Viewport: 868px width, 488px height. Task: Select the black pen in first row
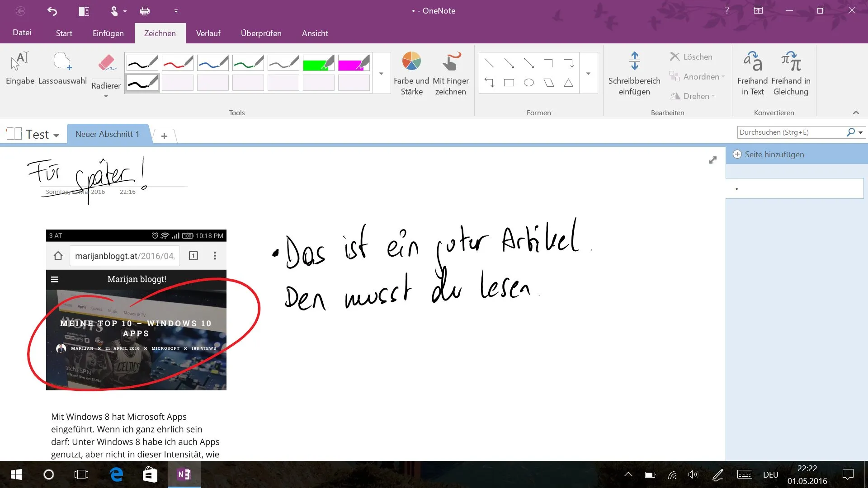[x=142, y=63]
